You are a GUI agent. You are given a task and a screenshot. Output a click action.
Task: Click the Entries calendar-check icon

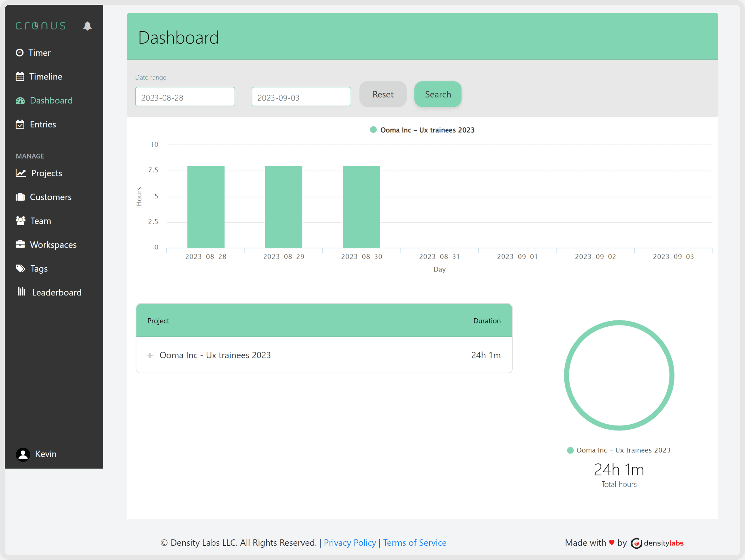(20, 124)
